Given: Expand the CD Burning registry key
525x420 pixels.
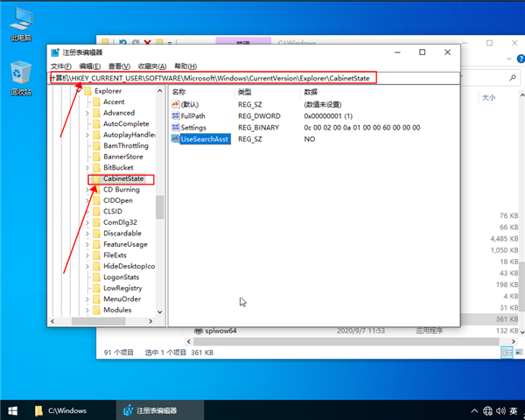Looking at the screenshot, I should (x=87, y=190).
